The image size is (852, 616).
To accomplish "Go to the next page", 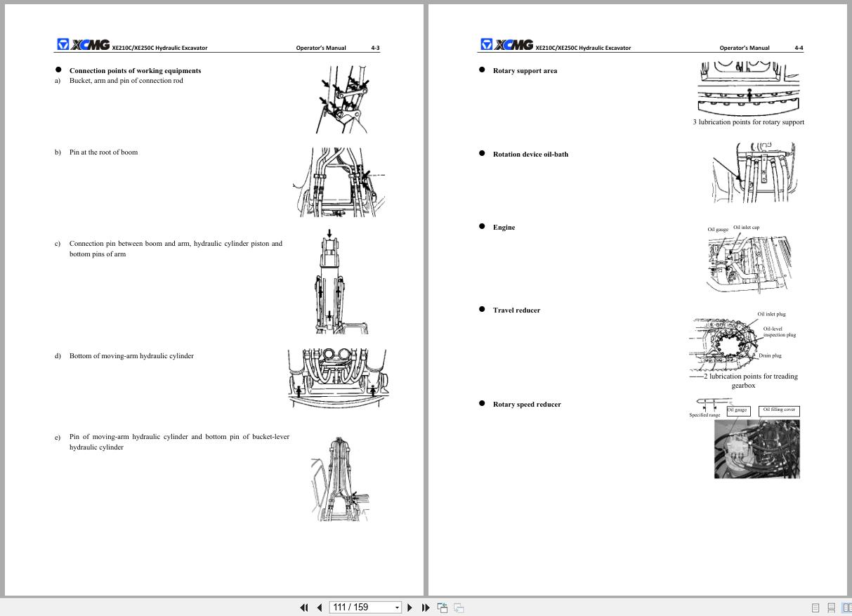I will coord(410,608).
